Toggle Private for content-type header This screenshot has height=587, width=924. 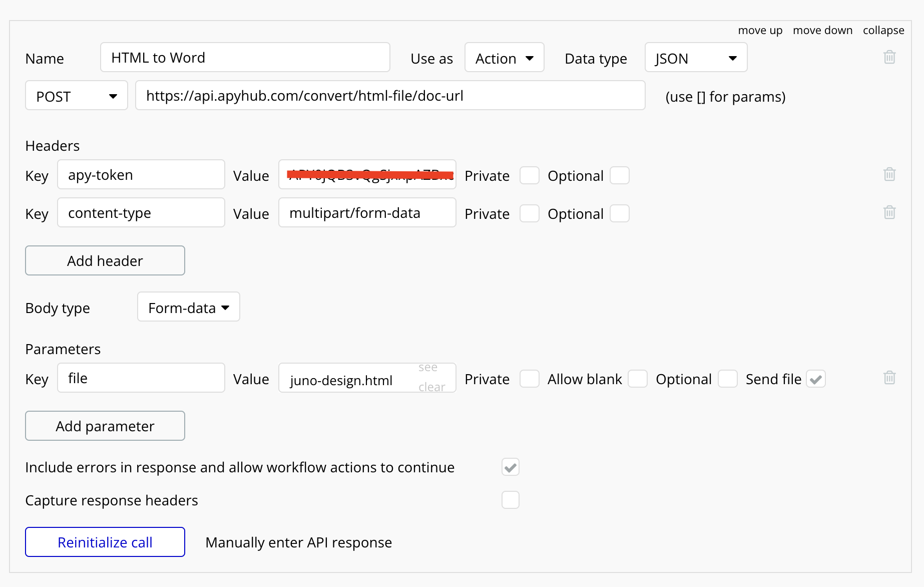coord(529,214)
